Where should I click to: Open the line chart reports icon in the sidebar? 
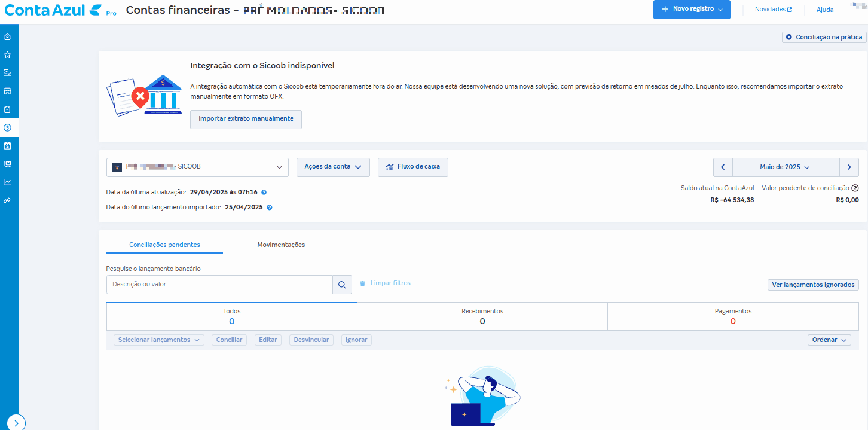pyautogui.click(x=7, y=182)
